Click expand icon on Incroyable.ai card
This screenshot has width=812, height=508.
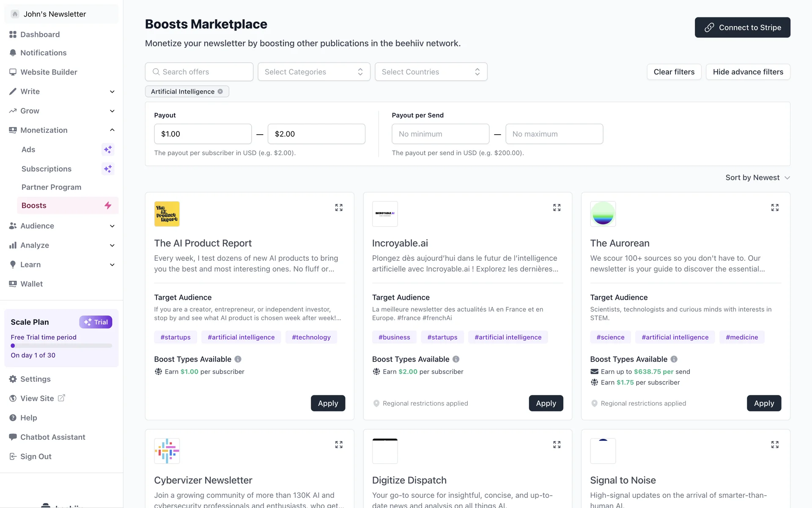click(557, 207)
